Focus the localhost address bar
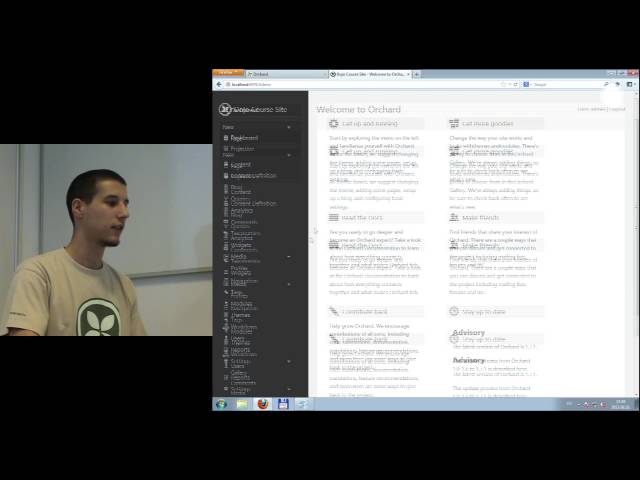Viewport: 640px width, 480px height. point(363,84)
